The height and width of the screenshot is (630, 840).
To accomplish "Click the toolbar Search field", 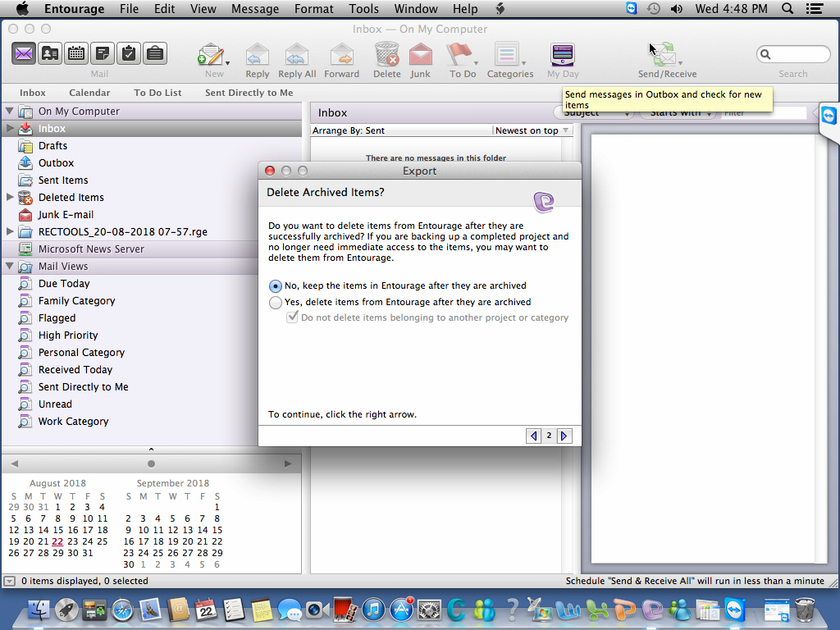I will tap(793, 54).
